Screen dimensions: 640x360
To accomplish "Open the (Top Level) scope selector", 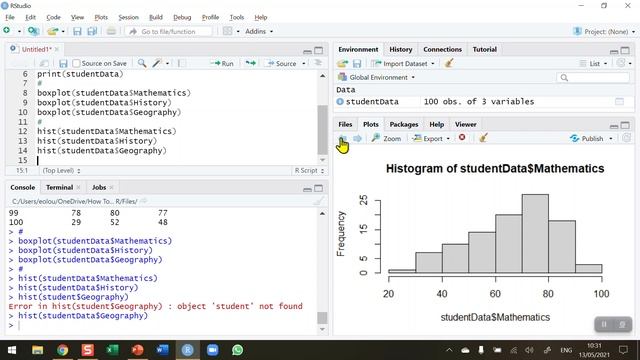I will tap(61, 171).
